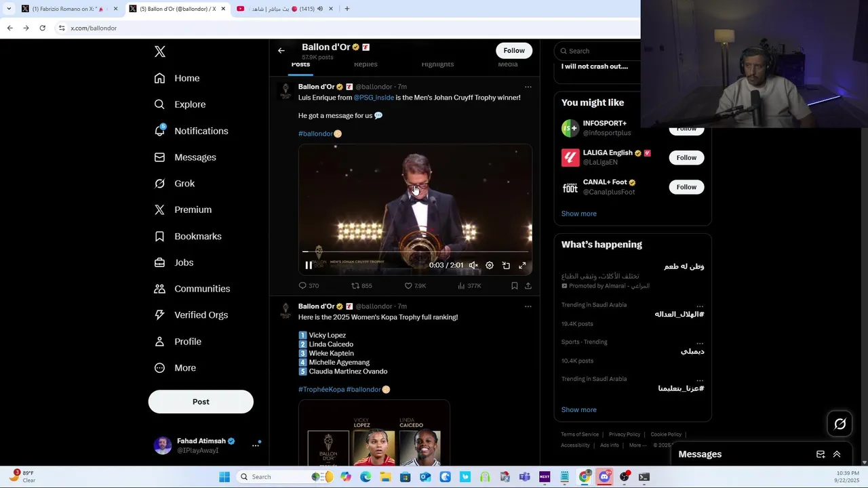Like the Luis Enrique post (7.9K)
This screenshot has width=868, height=488.
415,286
